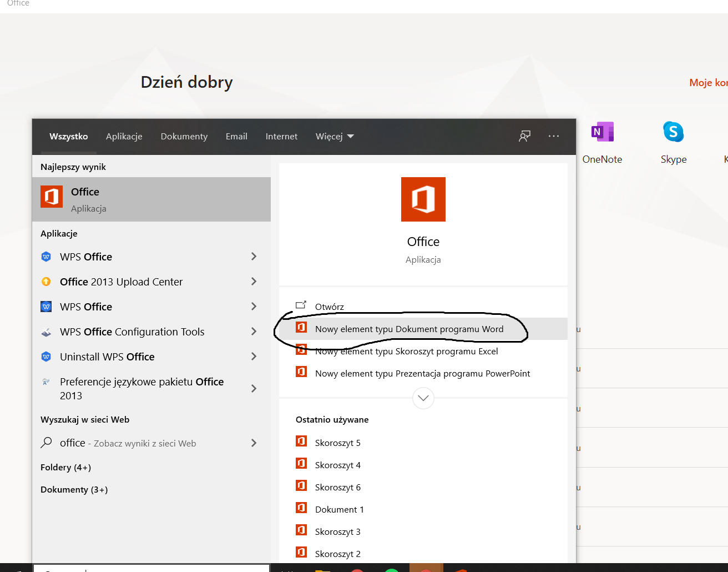Open OneNote in the Office window
Viewport: 728px width, 572px height.
coord(602,143)
